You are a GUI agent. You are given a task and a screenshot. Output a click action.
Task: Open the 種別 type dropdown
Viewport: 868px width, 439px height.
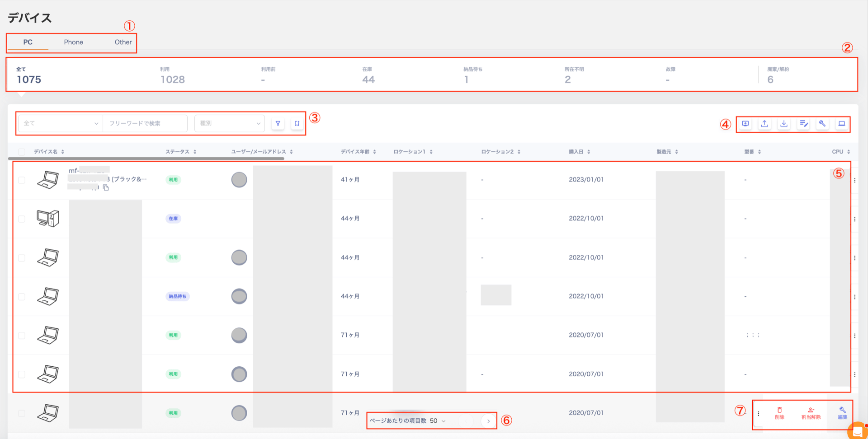point(230,123)
